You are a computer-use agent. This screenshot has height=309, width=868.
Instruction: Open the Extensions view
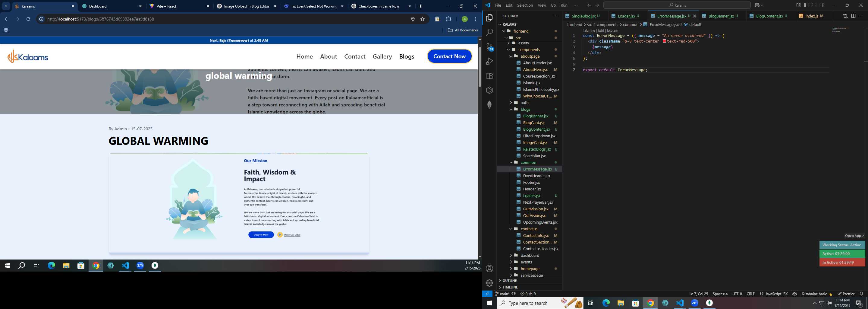(489, 76)
